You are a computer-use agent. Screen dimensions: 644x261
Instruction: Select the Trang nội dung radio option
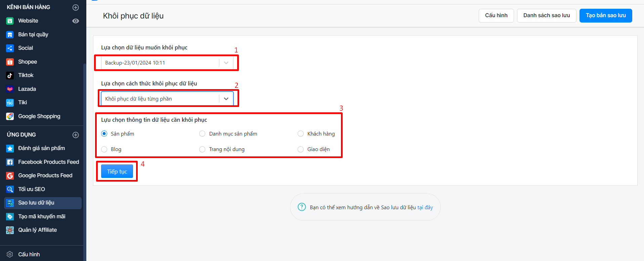tap(202, 149)
